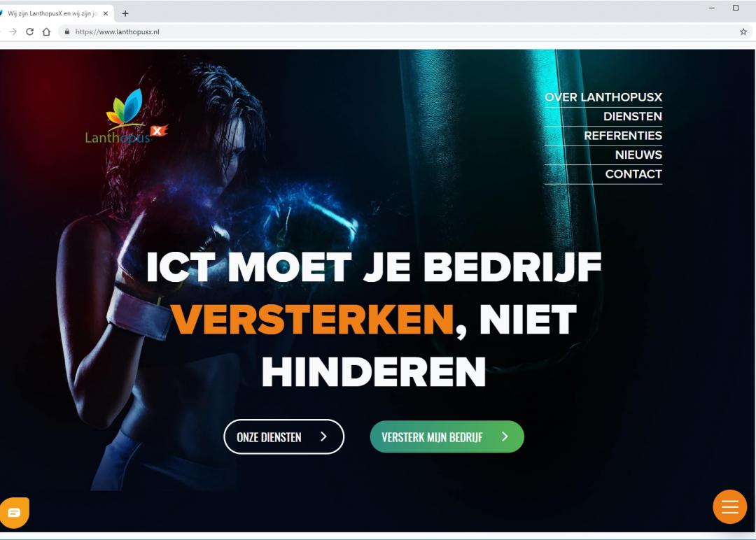Open the Diensten menu item
Screen dimensions: 756x540
pos(633,117)
